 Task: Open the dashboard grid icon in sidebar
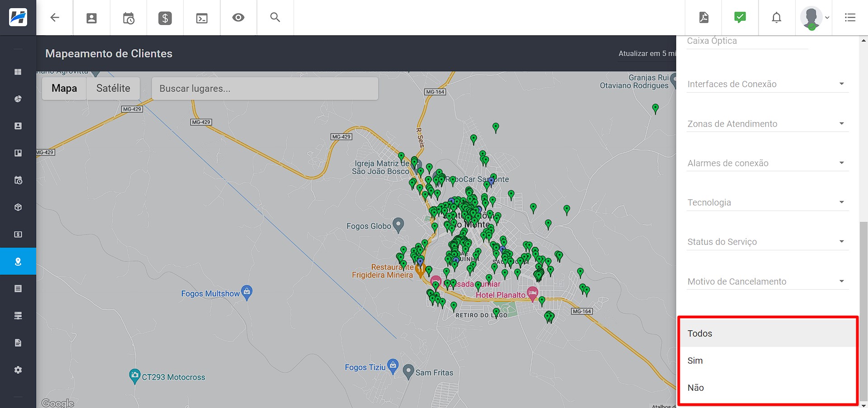click(x=18, y=72)
